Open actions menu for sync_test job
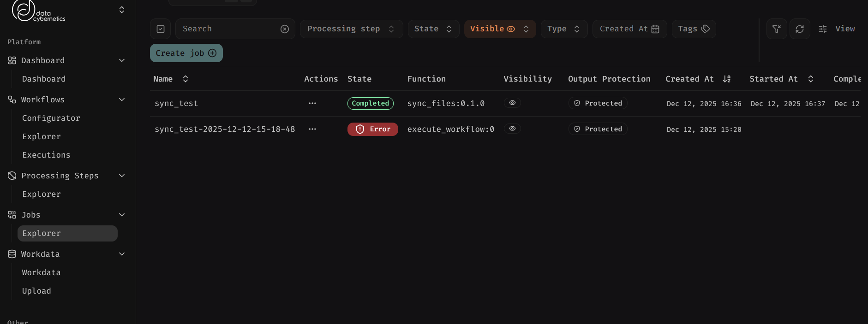The height and width of the screenshot is (324, 868). [312, 103]
